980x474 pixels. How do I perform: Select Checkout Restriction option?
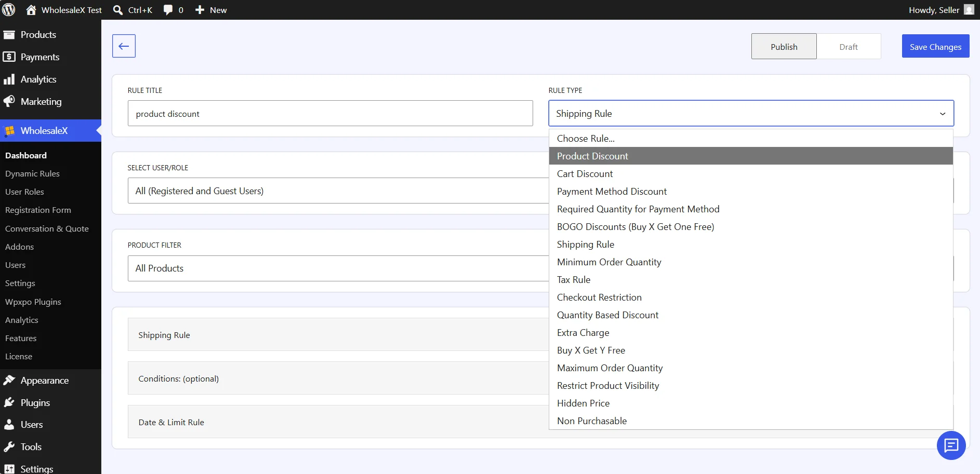751,297
